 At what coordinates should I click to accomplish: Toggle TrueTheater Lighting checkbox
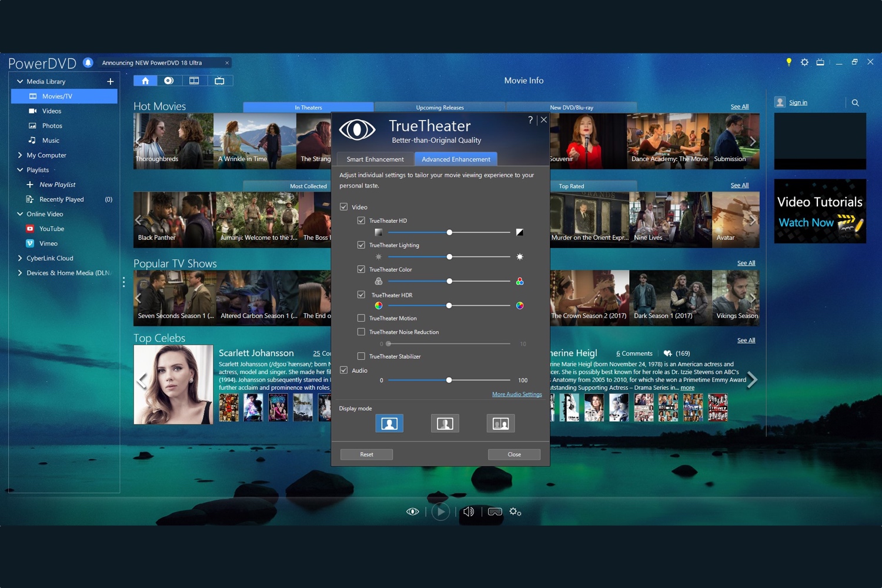tap(361, 245)
